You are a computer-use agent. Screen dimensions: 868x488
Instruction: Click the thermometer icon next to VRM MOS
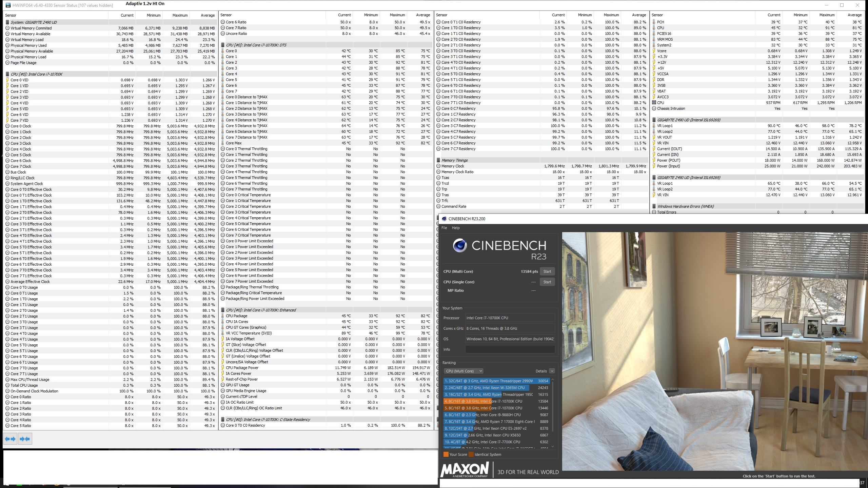654,39
